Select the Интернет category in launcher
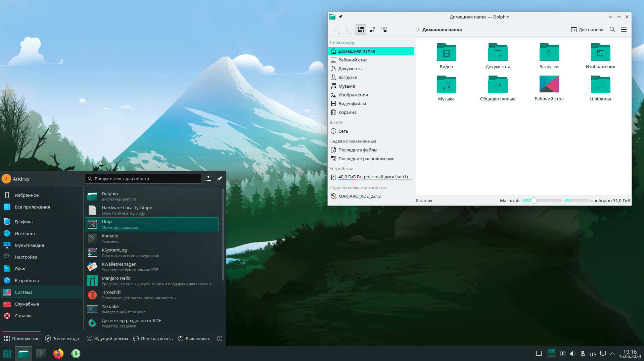This screenshot has height=361, width=644. click(x=25, y=233)
